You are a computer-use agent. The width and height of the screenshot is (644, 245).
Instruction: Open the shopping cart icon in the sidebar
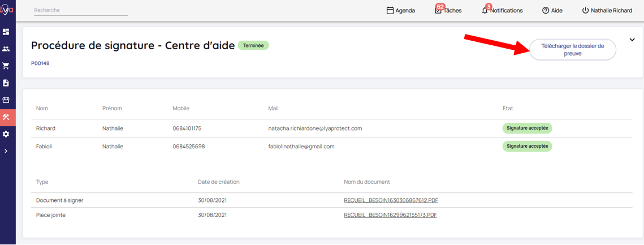point(6,66)
